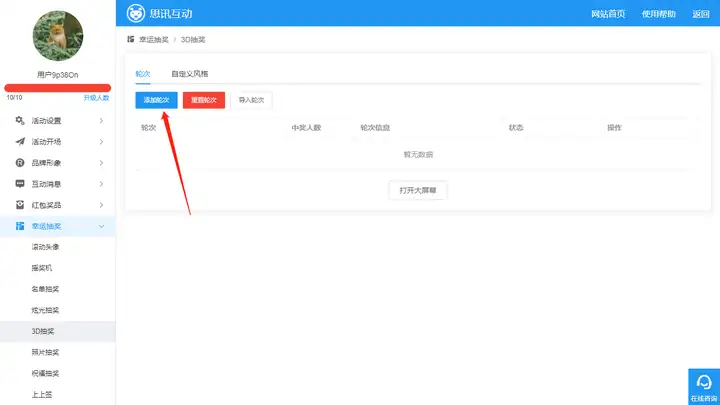Open 照片抽奖 in the sidebar
The height and width of the screenshot is (405, 720).
45,352
